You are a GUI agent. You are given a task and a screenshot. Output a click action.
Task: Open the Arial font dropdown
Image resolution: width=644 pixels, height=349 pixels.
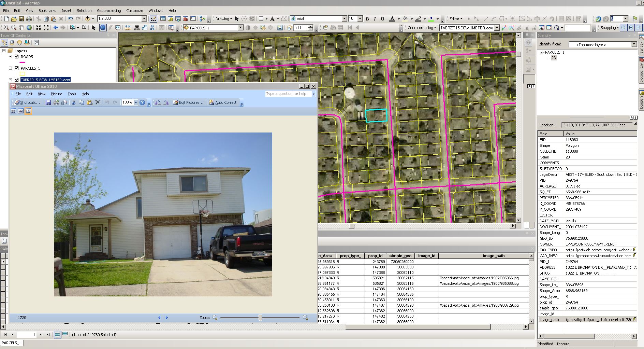click(344, 18)
